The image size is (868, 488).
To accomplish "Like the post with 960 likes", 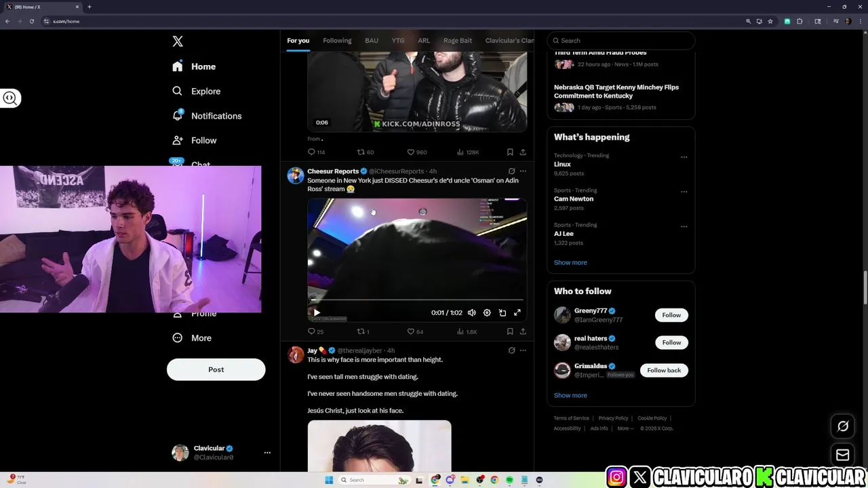I will 416,152.
